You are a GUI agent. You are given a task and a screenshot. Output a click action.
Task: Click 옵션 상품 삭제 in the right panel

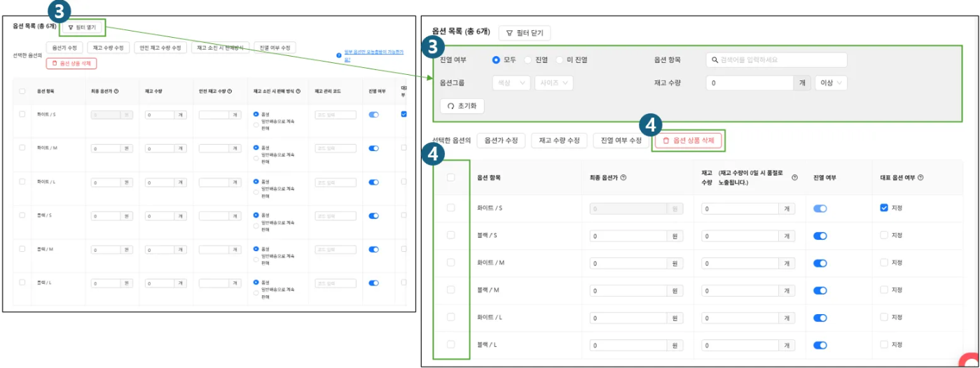[688, 141]
